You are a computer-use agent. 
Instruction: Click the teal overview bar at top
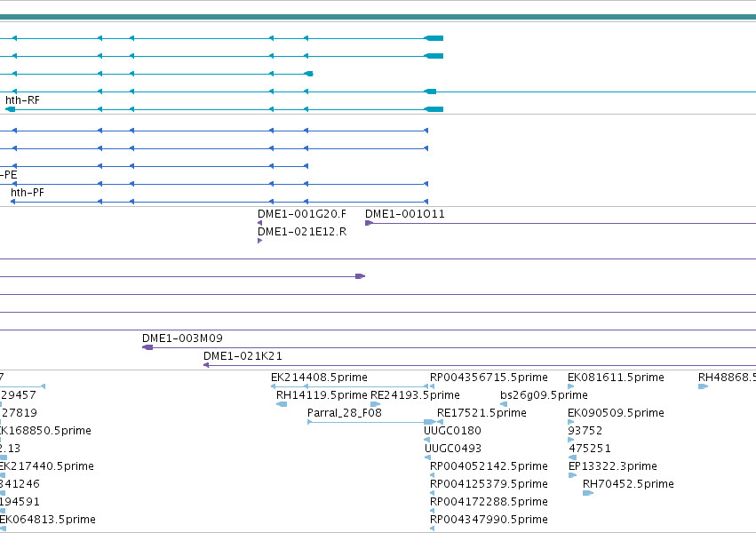(x=378, y=18)
